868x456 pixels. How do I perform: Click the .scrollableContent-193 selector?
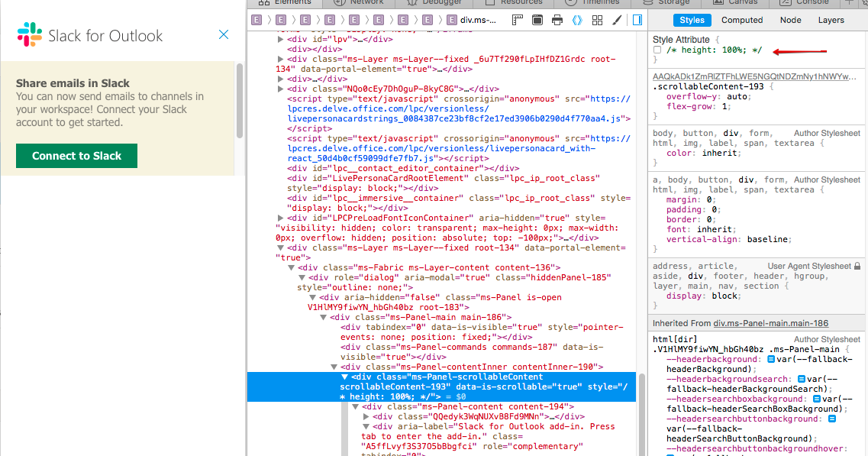click(708, 86)
